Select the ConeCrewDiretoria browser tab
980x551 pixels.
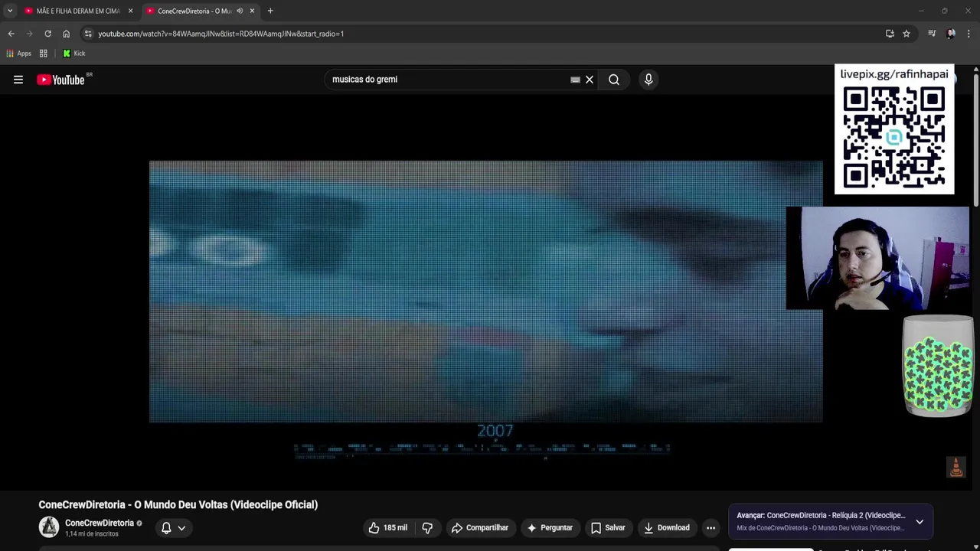[x=194, y=11]
